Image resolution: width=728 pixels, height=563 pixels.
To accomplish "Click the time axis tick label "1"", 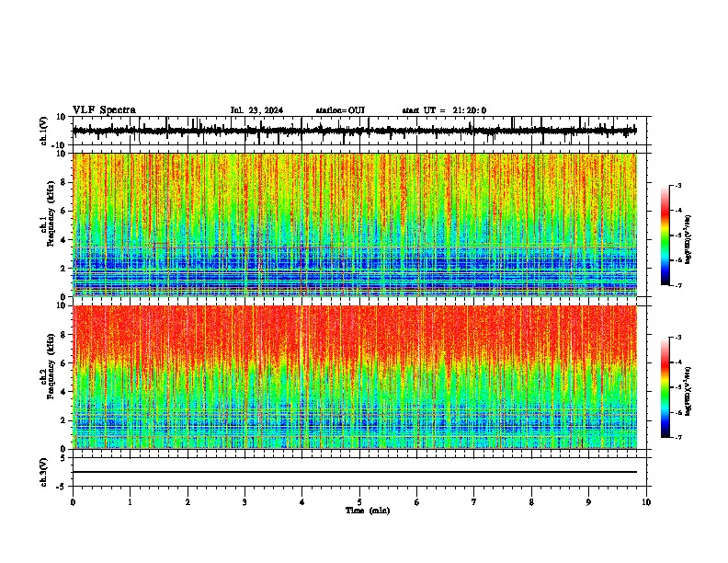I will [130, 502].
